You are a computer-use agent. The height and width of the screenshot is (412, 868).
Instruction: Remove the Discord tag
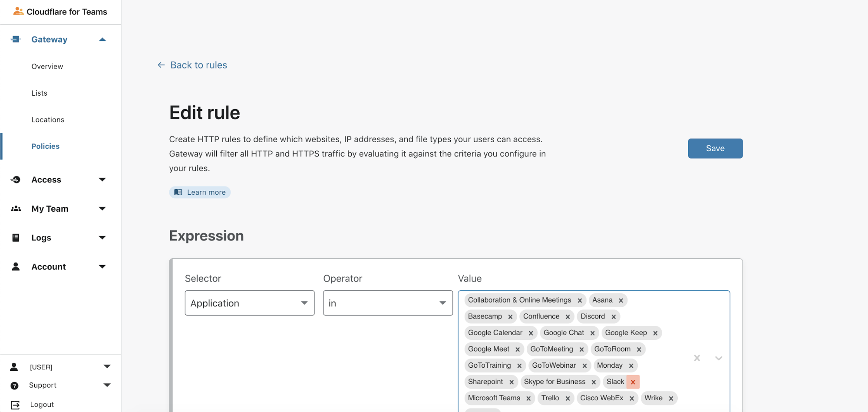pyautogui.click(x=614, y=317)
